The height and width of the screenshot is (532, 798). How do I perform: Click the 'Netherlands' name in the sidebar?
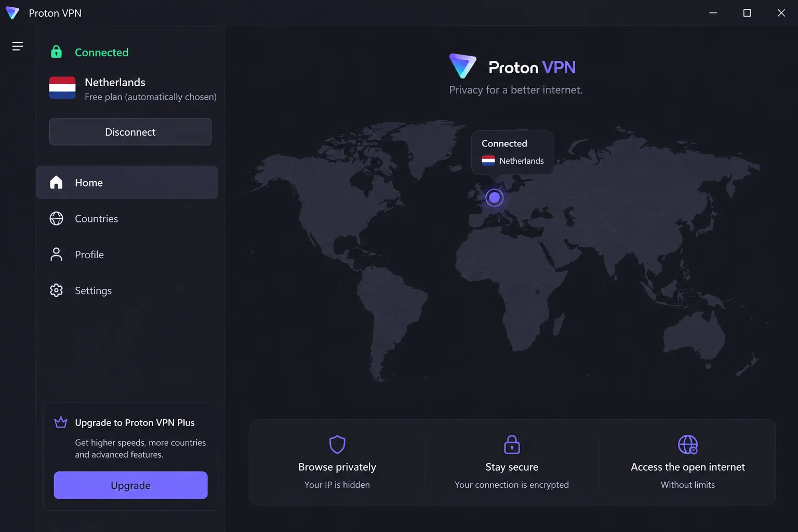tap(115, 82)
